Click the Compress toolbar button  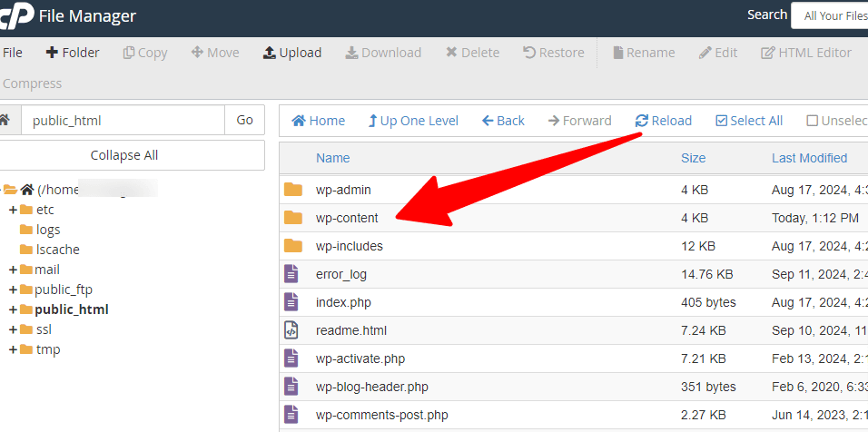point(32,83)
